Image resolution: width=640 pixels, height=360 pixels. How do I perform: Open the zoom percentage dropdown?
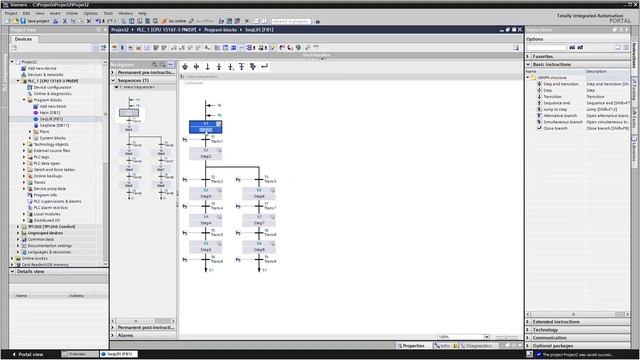[487, 337]
